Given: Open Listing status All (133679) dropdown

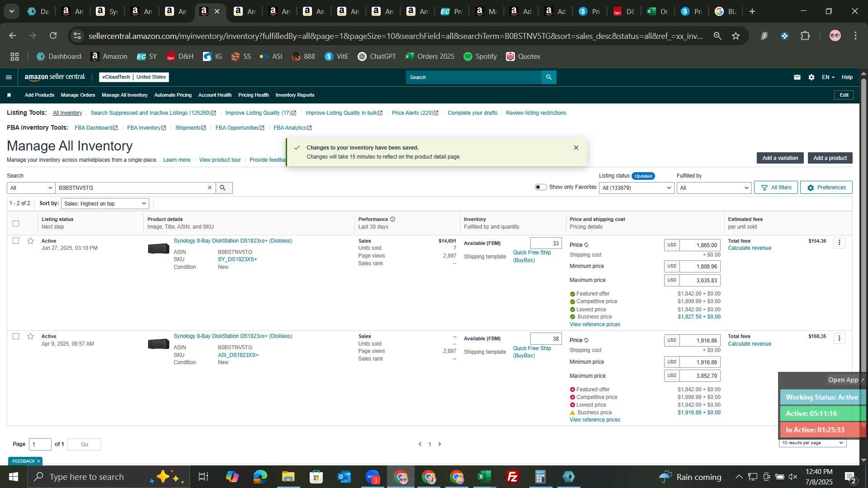Looking at the screenshot, I should [636, 188].
